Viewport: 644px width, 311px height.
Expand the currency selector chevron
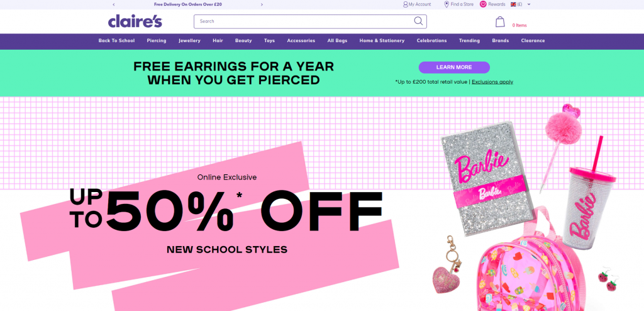pyautogui.click(x=529, y=4)
